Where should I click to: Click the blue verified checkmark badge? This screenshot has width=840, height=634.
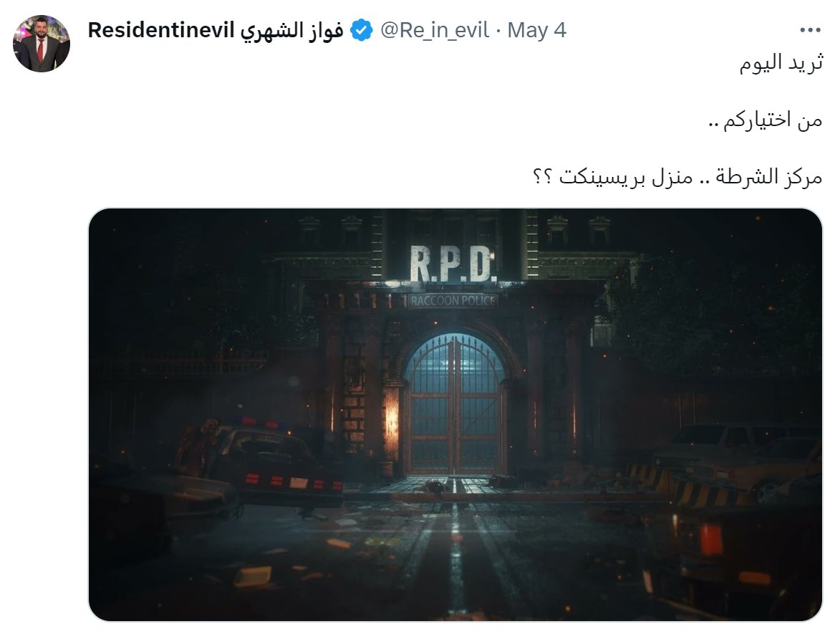click(x=362, y=30)
